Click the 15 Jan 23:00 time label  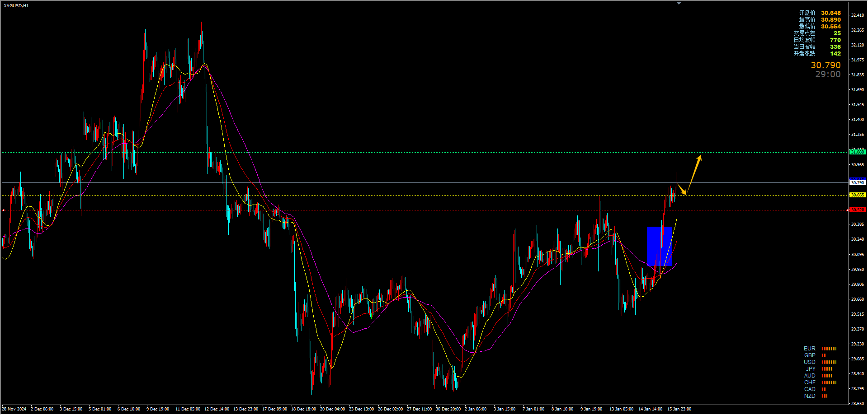[x=679, y=409]
